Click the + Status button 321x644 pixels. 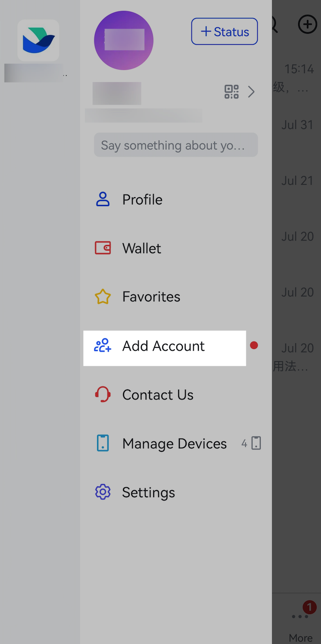coord(224,31)
